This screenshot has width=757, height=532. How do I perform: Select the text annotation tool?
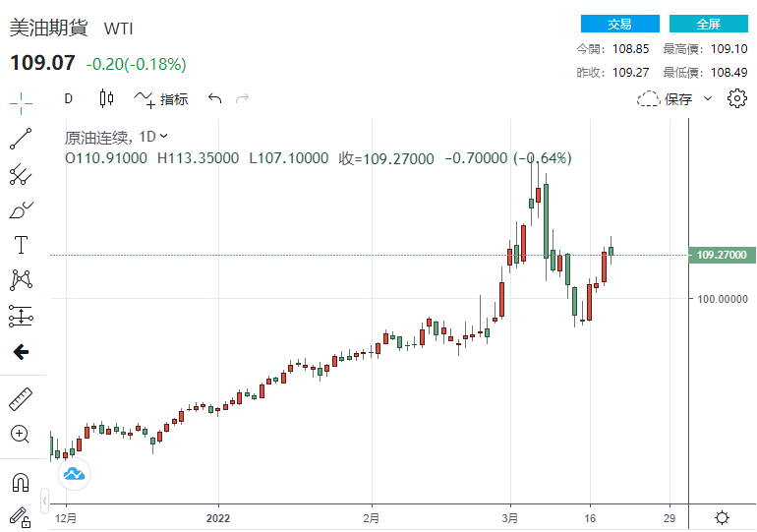point(21,245)
